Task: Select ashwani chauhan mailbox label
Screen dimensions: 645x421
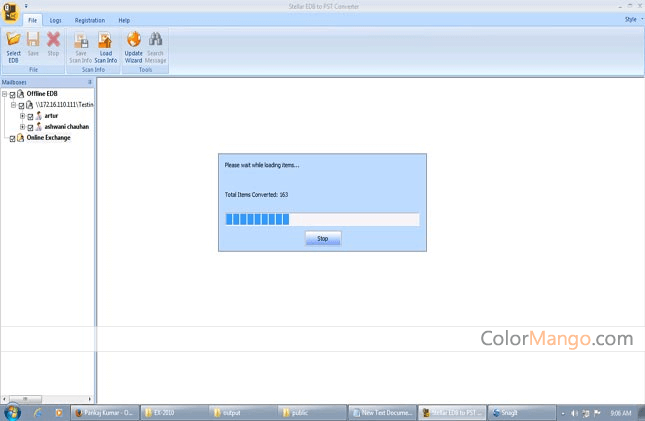Action: 67,127
